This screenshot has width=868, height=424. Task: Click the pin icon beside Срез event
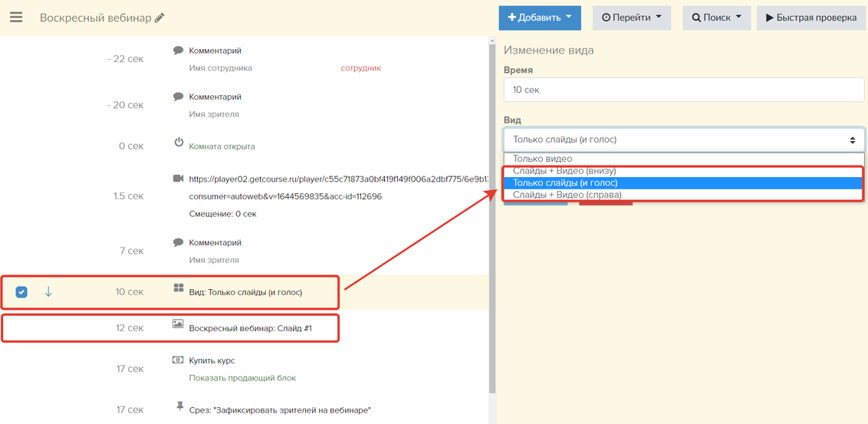coord(179,406)
